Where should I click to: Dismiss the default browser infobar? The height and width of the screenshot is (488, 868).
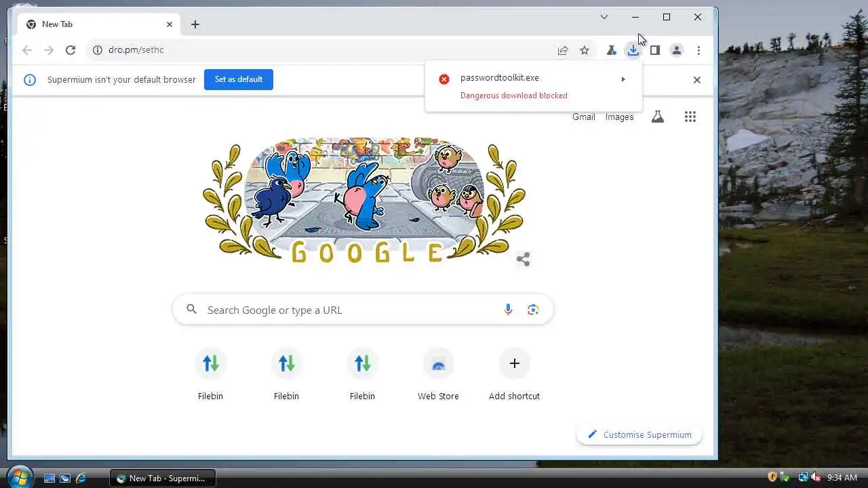(696, 80)
